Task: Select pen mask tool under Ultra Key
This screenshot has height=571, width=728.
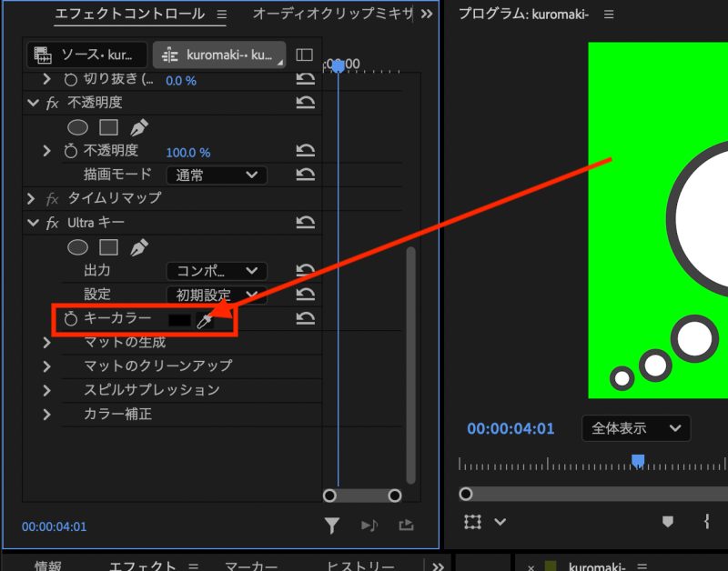Action: coord(138,247)
